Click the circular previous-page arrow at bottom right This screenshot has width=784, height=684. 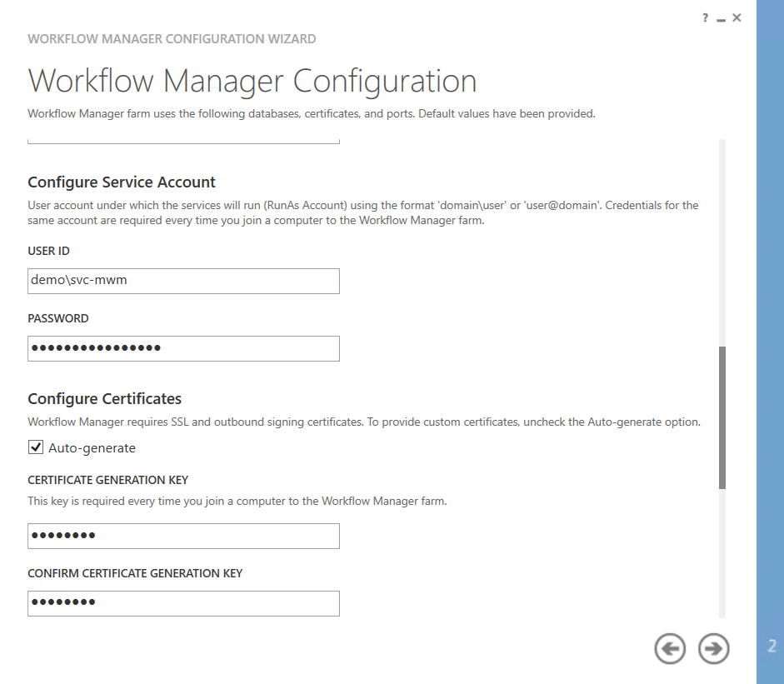tap(670, 648)
